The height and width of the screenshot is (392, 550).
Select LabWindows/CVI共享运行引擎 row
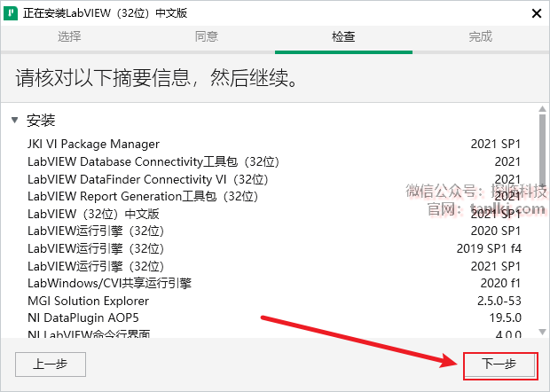[274, 283]
